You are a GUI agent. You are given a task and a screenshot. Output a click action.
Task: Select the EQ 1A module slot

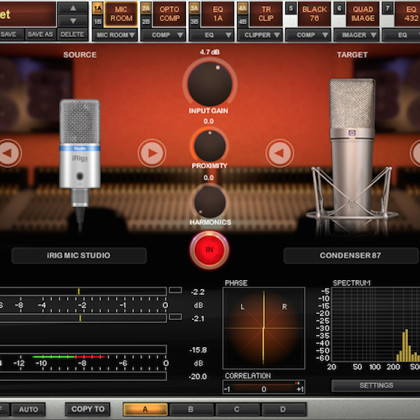tap(218, 14)
